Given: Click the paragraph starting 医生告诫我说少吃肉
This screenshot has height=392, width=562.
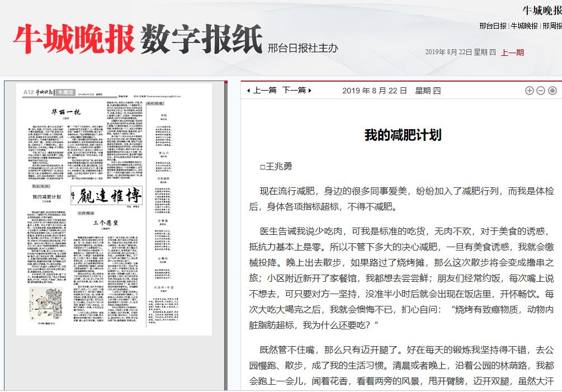Looking at the screenshot, I should pos(402,278).
